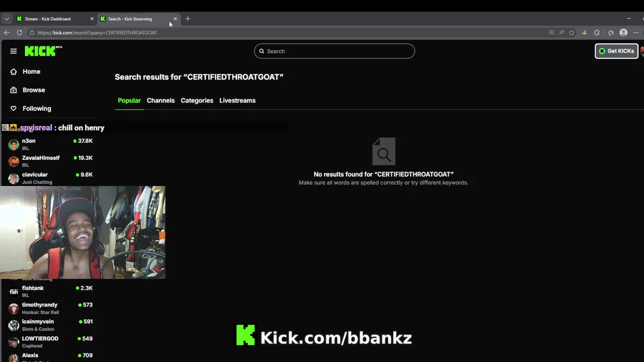
Task: Open the n3on channel name
Action: [x=29, y=141]
